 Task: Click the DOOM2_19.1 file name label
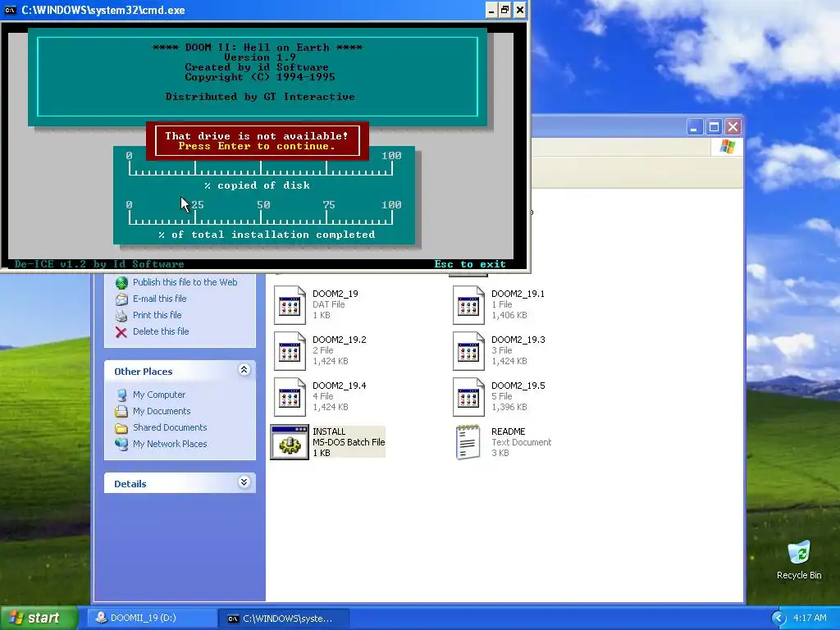[518, 294]
